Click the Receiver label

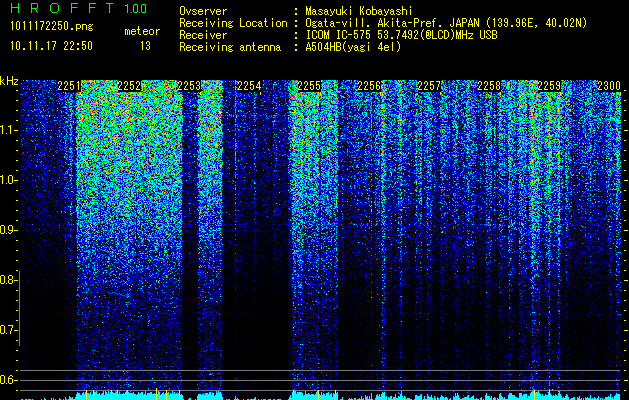coord(203,35)
